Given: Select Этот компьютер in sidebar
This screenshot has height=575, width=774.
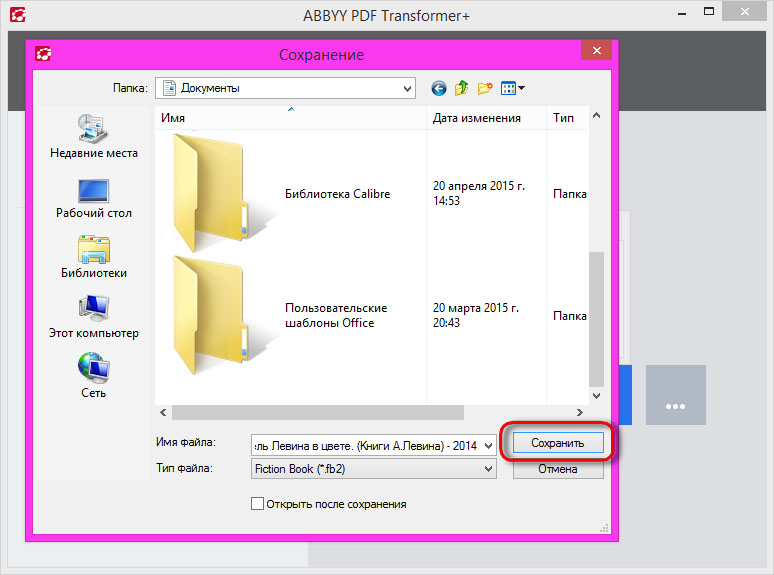Looking at the screenshot, I should point(94,317).
